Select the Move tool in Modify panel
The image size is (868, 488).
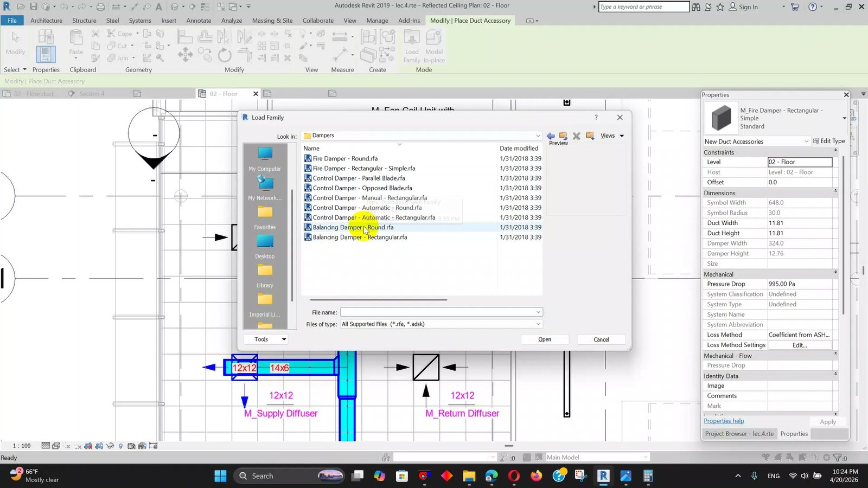[186, 54]
